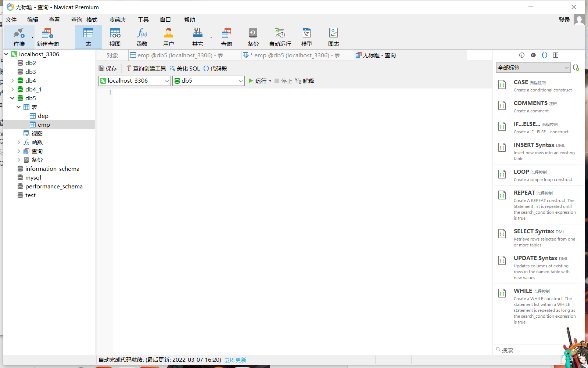
Task: Click the Save (保存) button
Action: click(x=108, y=68)
